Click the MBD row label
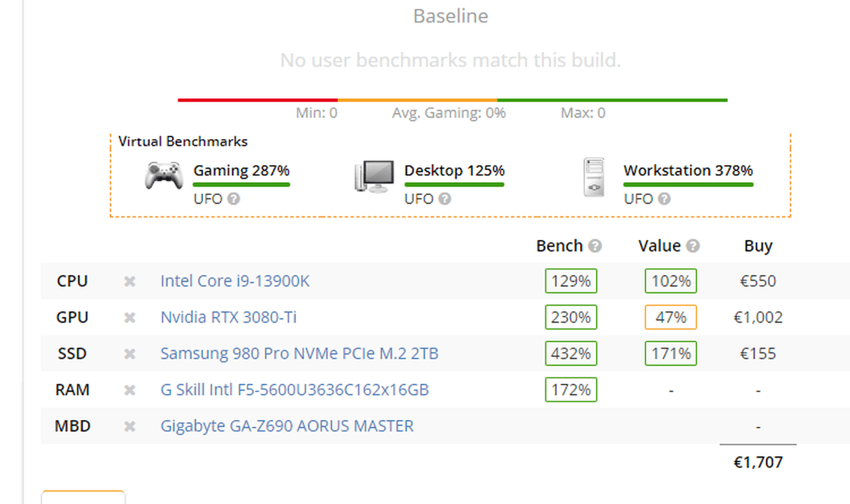 coord(73,426)
